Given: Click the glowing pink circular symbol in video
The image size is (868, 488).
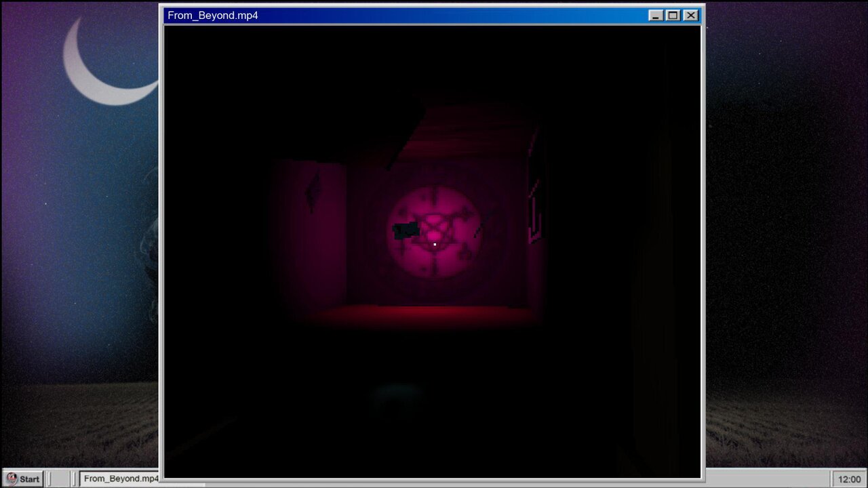Looking at the screenshot, I should tap(435, 232).
